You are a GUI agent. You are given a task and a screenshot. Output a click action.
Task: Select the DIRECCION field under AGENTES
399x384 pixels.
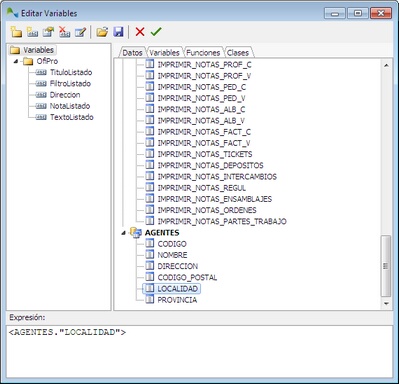(x=178, y=266)
